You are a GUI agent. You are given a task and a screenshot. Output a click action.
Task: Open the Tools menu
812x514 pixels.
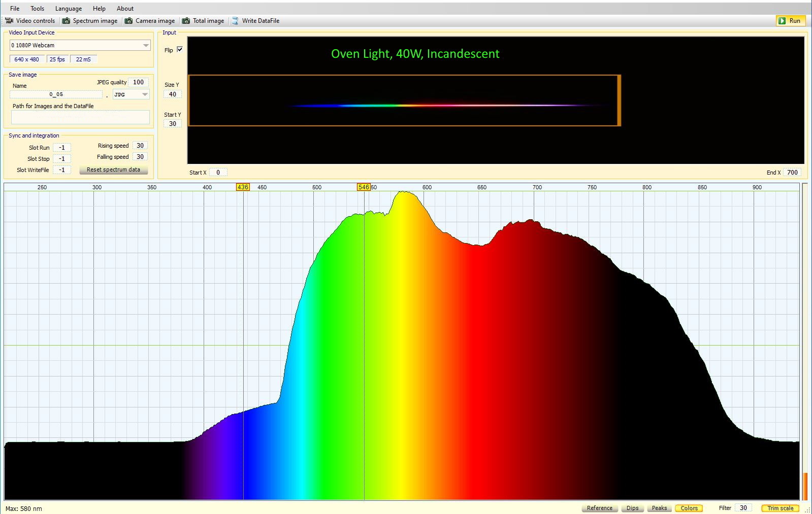pos(37,9)
